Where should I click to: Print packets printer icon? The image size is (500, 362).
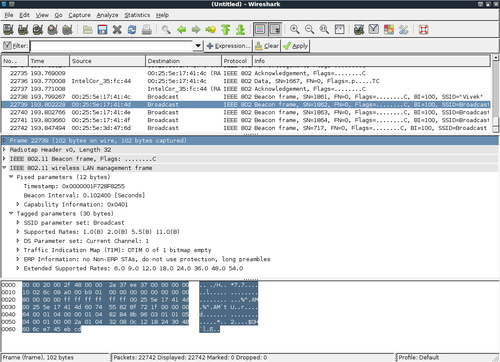[x=147, y=30]
